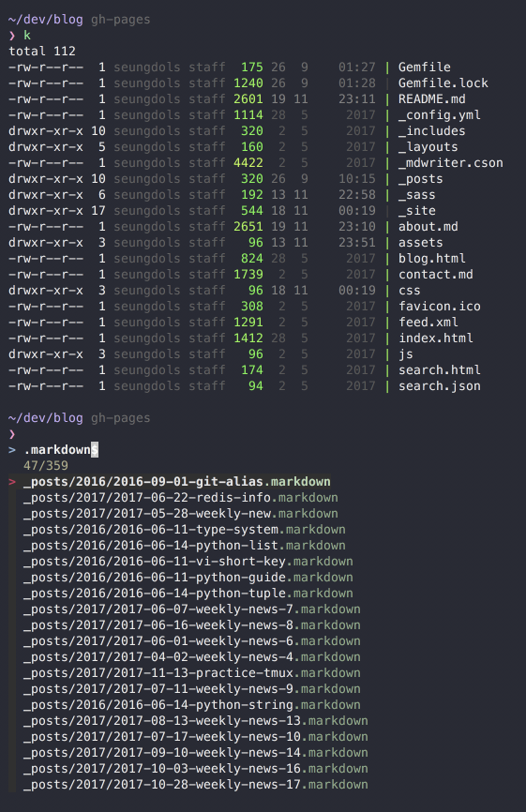Click the timestamp 23:51 for assets

tap(356, 242)
